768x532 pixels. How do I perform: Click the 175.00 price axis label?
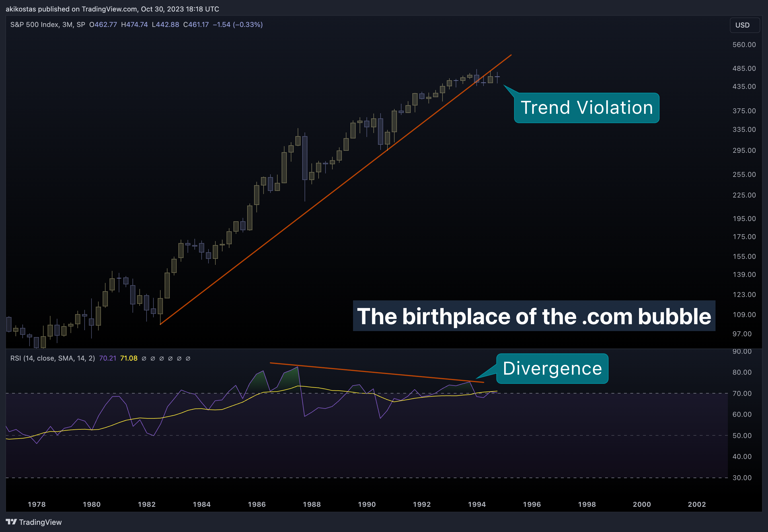tap(744, 237)
